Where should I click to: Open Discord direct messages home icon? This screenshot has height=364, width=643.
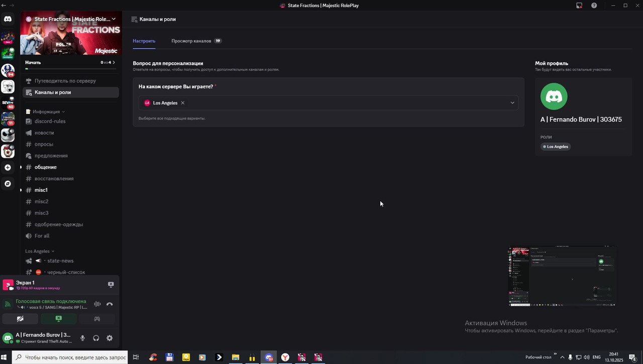[x=8, y=19]
